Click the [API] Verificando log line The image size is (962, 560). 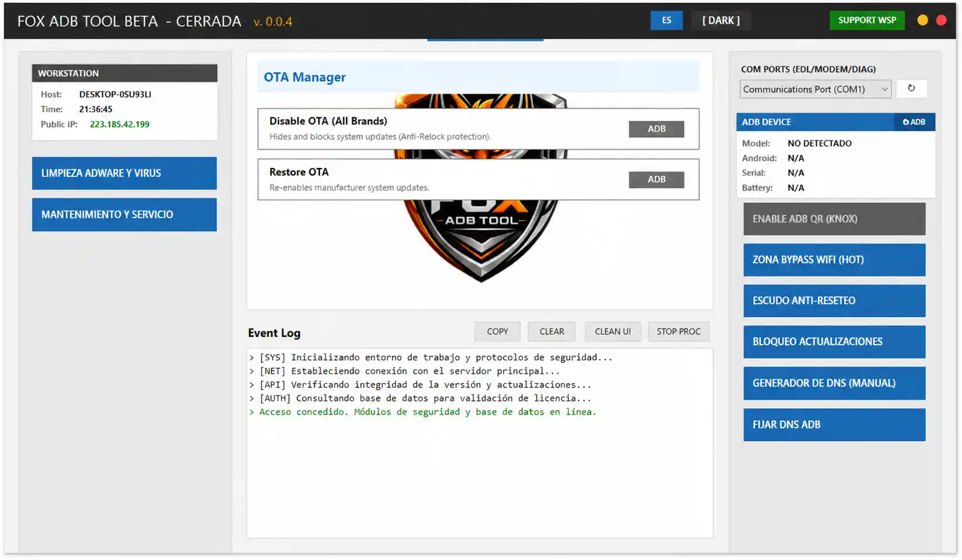click(x=420, y=385)
